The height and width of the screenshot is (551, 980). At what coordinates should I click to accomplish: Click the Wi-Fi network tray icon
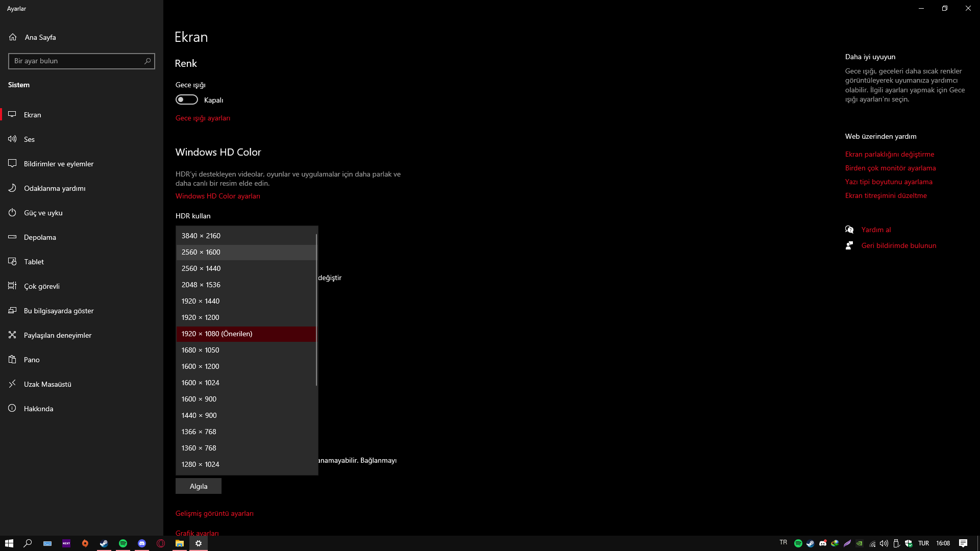(x=872, y=543)
